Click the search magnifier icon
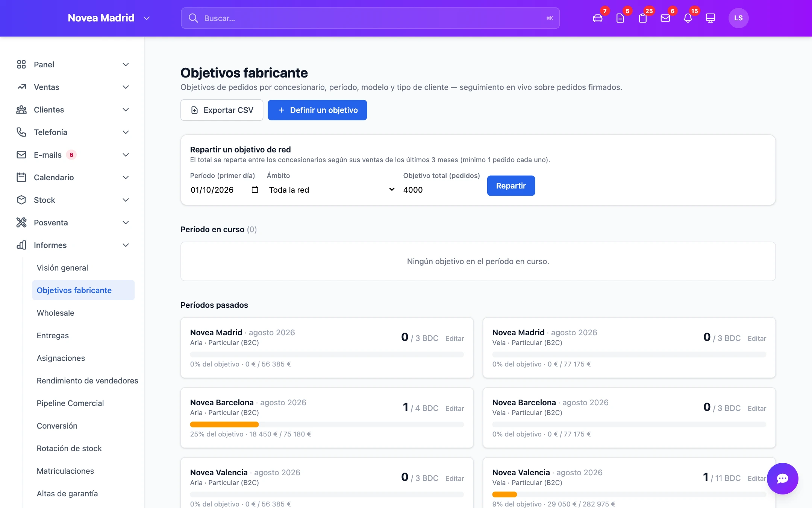 (x=193, y=18)
